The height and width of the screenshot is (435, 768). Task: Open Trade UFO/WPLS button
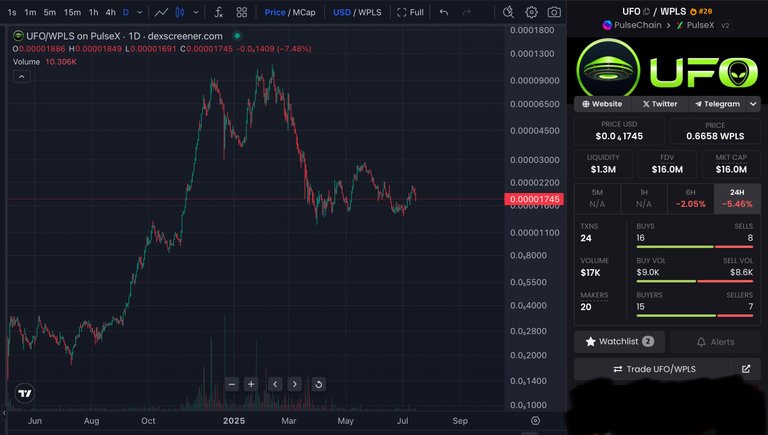[654, 369]
